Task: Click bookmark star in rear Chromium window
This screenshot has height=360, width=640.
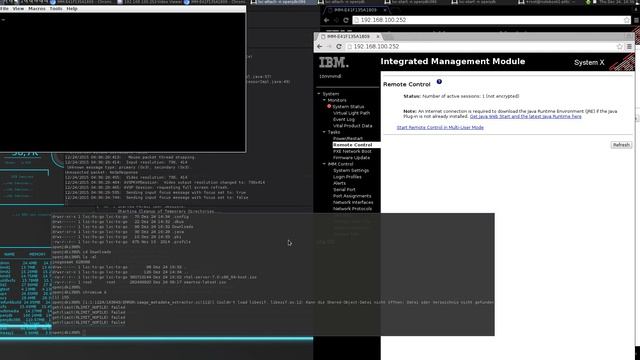Action: (627, 20)
